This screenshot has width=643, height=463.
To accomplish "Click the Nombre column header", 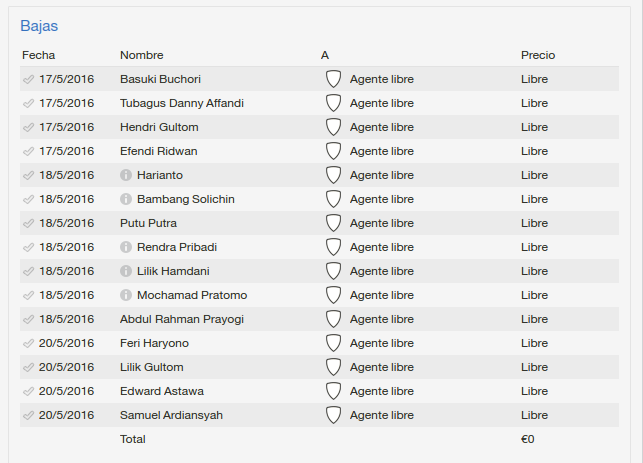I will [x=141, y=55].
